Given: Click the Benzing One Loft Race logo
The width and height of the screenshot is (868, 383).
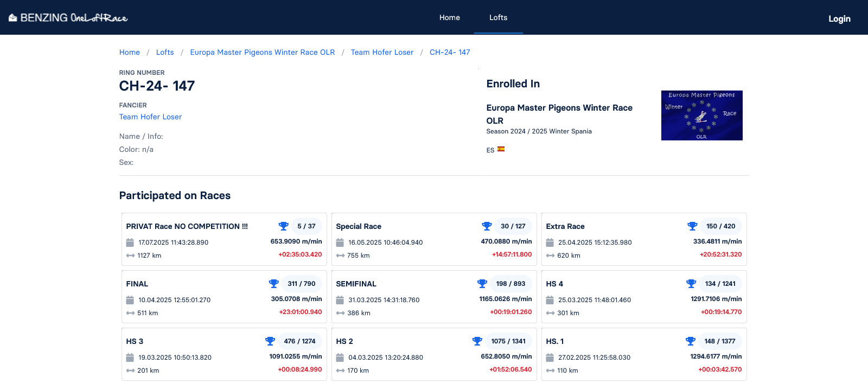Looking at the screenshot, I should 68,18.
